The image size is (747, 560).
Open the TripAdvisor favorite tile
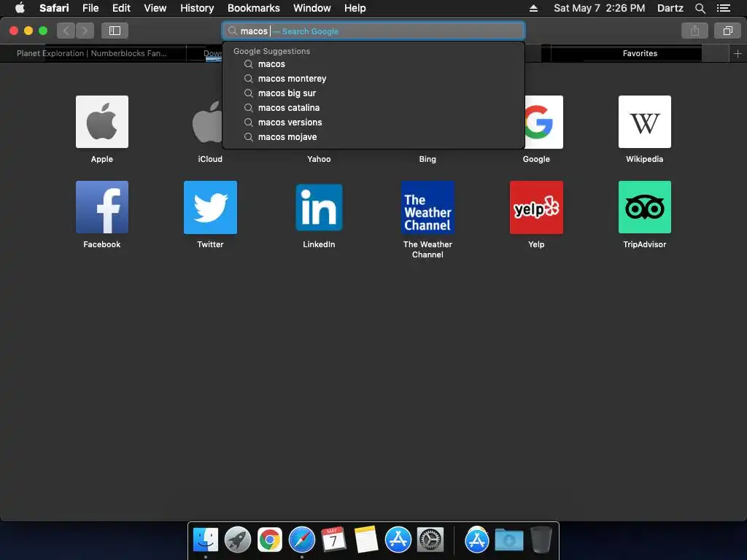pyautogui.click(x=645, y=207)
